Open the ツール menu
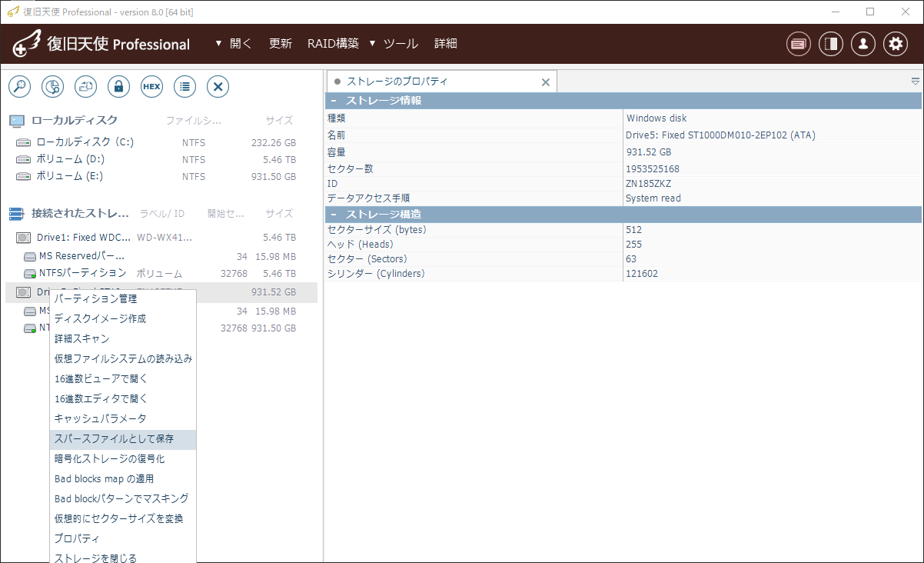The width and height of the screenshot is (924, 563). tap(401, 44)
